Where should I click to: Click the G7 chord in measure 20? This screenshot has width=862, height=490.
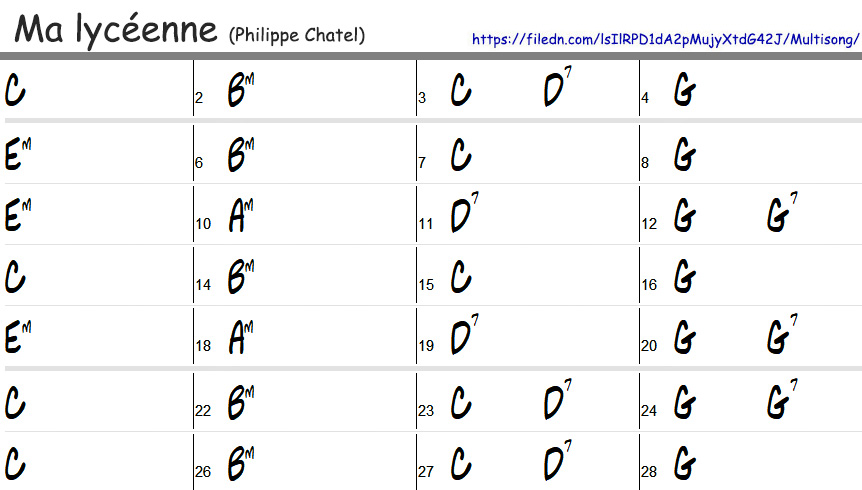(781, 336)
